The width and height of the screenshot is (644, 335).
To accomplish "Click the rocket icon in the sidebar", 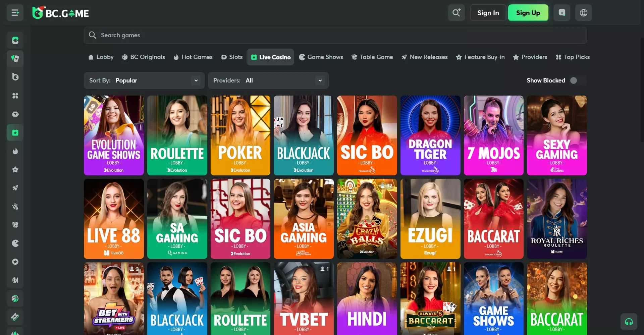I will pyautogui.click(x=15, y=188).
